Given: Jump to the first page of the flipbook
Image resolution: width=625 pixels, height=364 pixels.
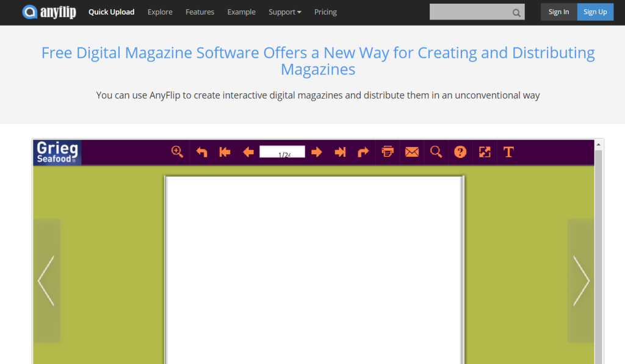Looking at the screenshot, I should 225,152.
